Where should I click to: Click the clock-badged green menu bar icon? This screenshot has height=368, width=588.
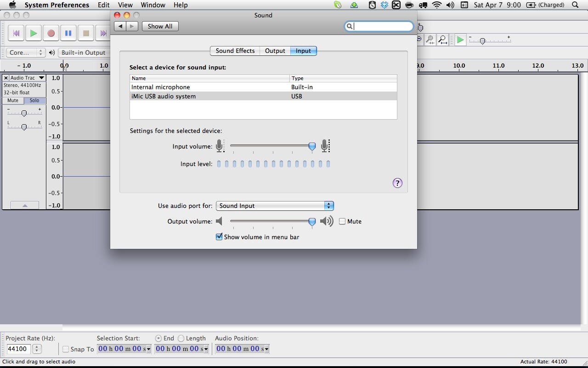[x=338, y=5]
